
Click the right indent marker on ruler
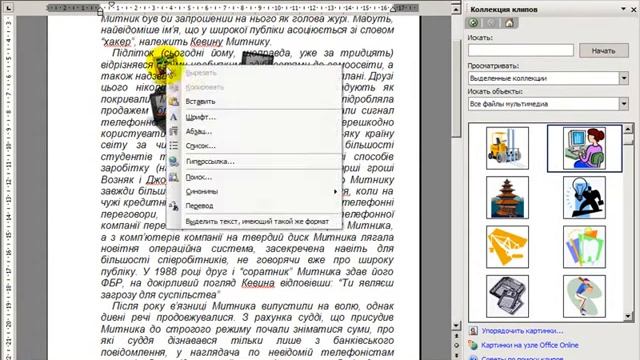click(394, 9)
